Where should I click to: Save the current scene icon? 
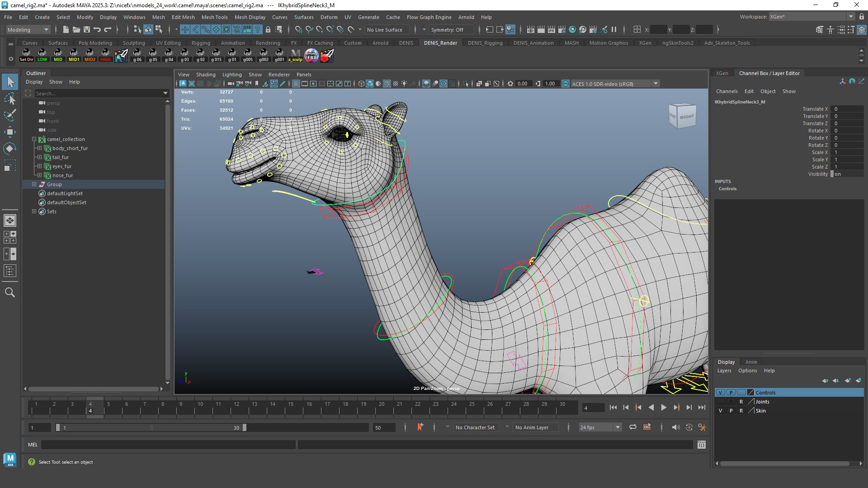87,30
